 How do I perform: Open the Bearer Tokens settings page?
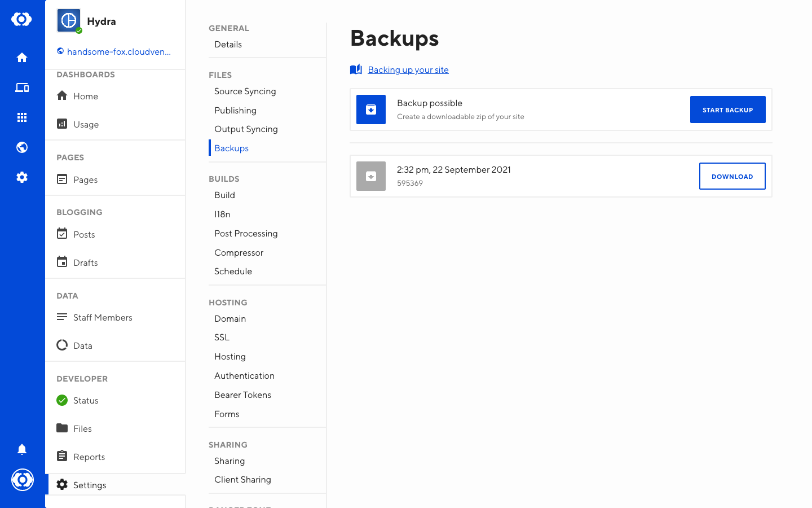point(242,395)
